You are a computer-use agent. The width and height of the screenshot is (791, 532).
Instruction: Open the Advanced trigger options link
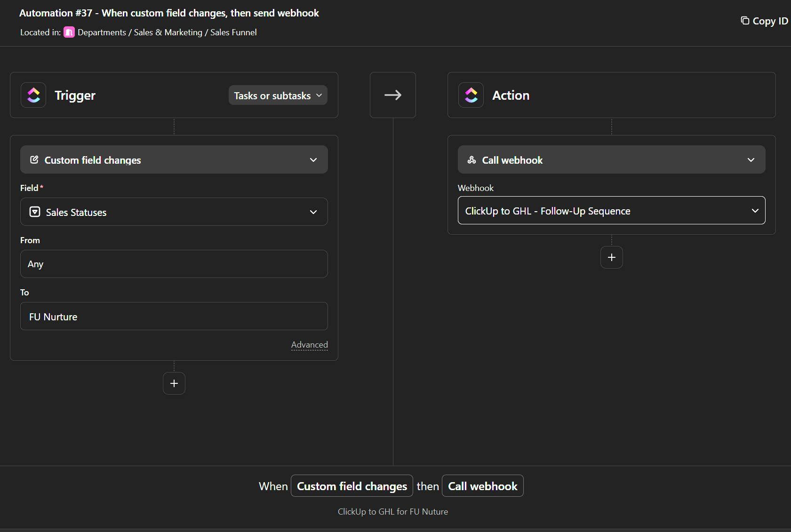coord(310,345)
